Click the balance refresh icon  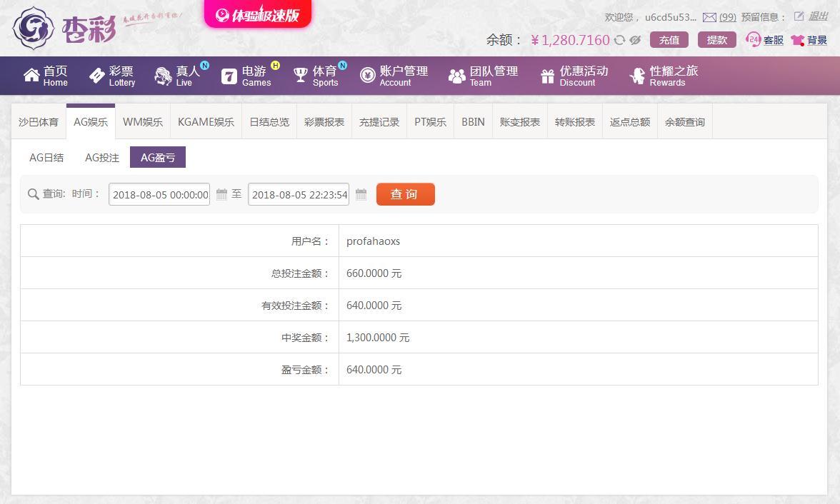pos(619,40)
